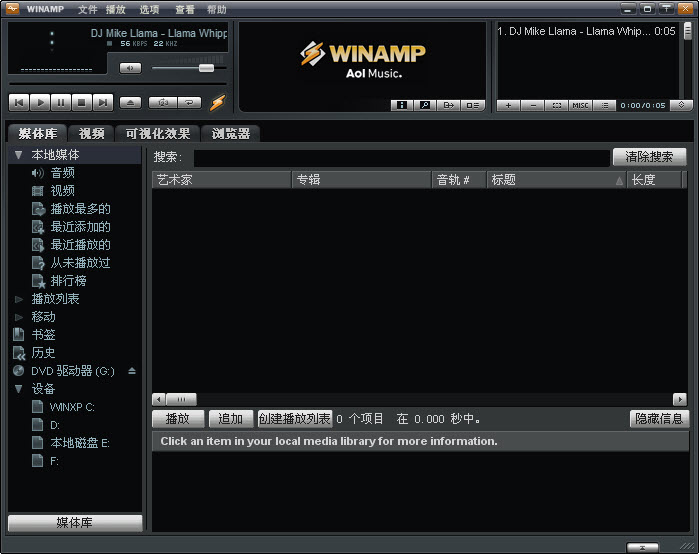
Task: Click the magnifier icon in video panel
Action: [425, 105]
